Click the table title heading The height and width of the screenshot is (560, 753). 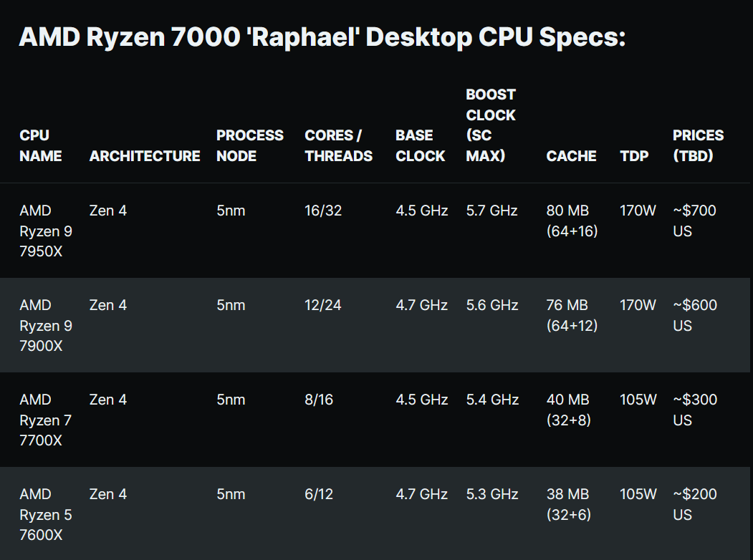[322, 37]
